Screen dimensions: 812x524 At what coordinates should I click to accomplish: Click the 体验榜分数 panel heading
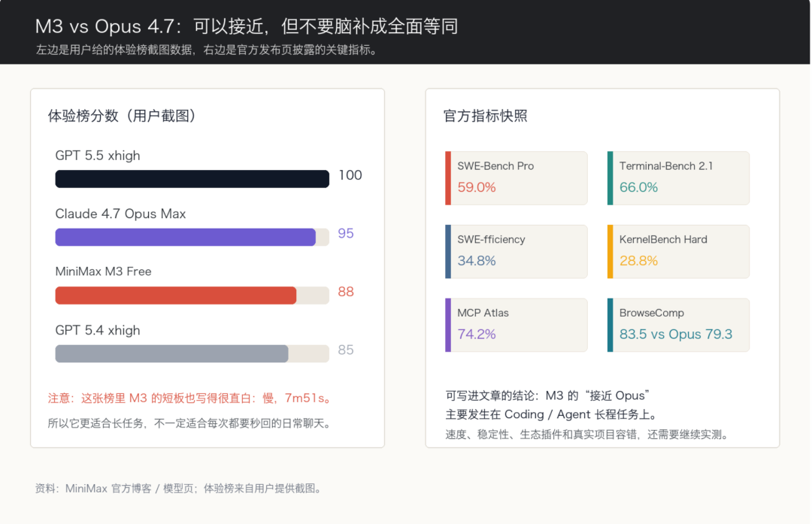pyautogui.click(x=123, y=116)
